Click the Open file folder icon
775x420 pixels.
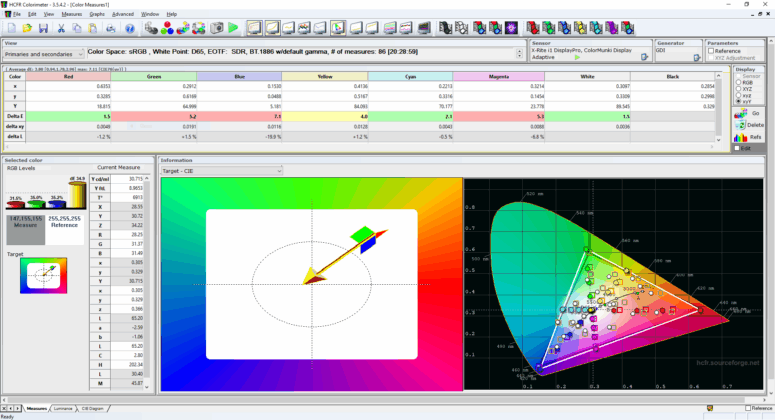coord(27,28)
